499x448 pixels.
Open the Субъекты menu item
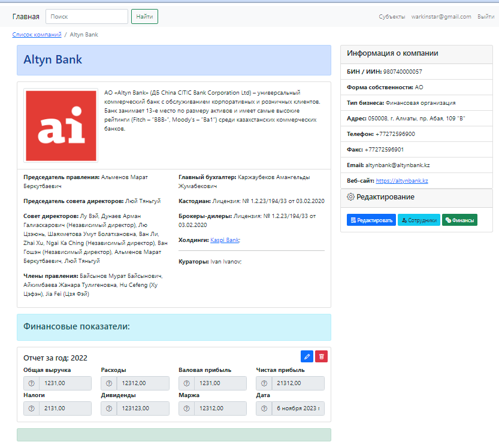392,17
